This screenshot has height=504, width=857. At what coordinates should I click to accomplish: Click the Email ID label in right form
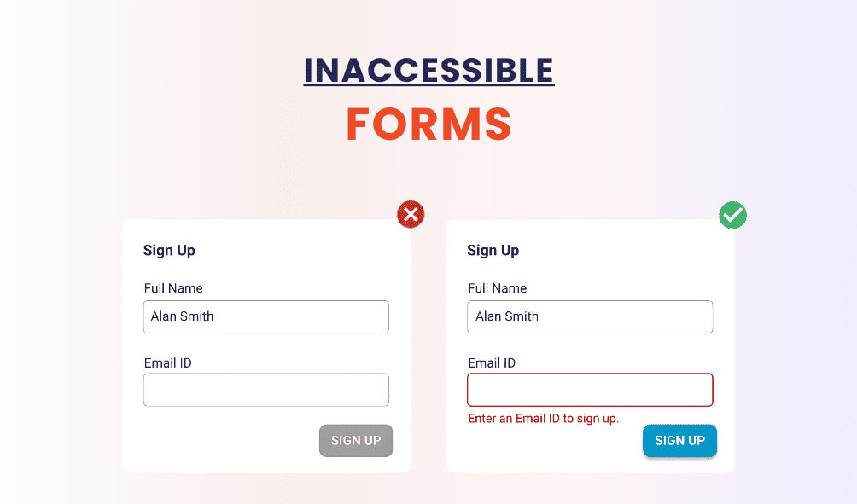click(x=492, y=363)
